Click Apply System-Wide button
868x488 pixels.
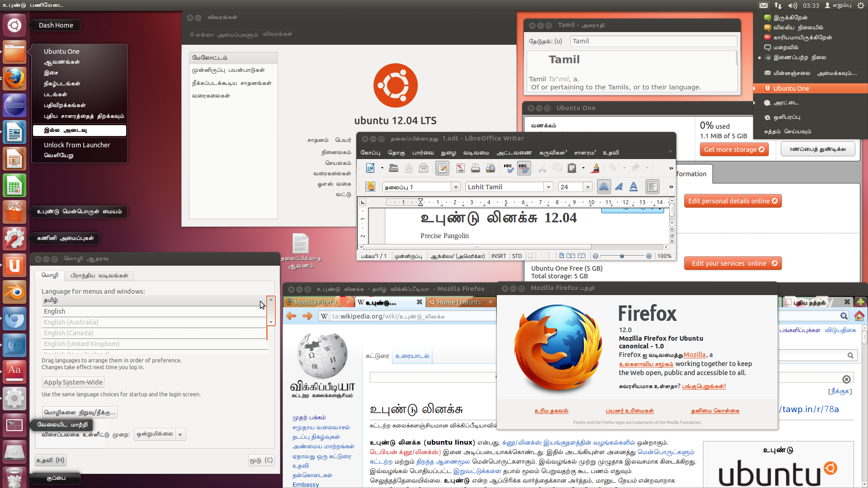click(73, 382)
